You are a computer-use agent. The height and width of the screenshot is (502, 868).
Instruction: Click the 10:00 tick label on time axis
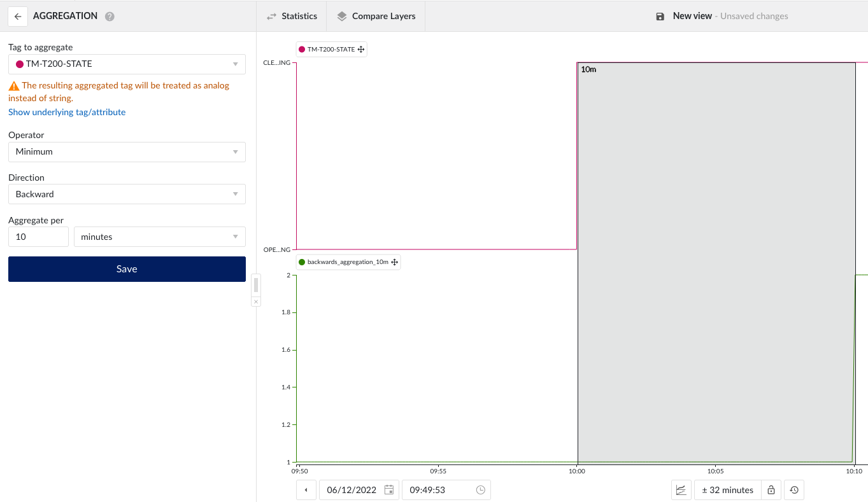(x=576, y=471)
